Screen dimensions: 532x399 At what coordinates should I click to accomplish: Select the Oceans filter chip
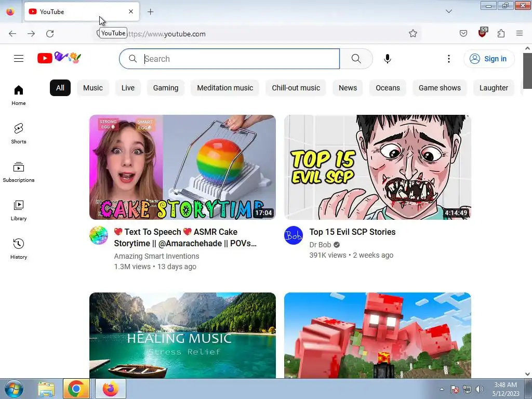tap(388, 88)
